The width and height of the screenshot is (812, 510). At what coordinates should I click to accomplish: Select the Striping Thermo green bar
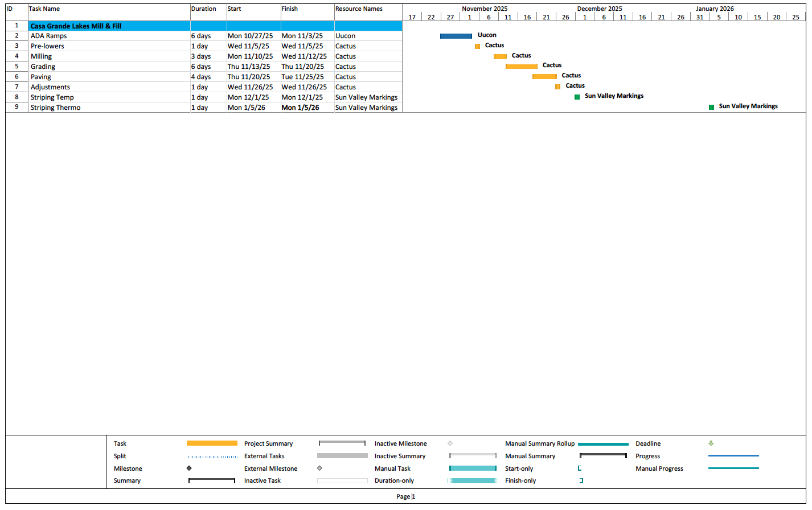tap(711, 107)
